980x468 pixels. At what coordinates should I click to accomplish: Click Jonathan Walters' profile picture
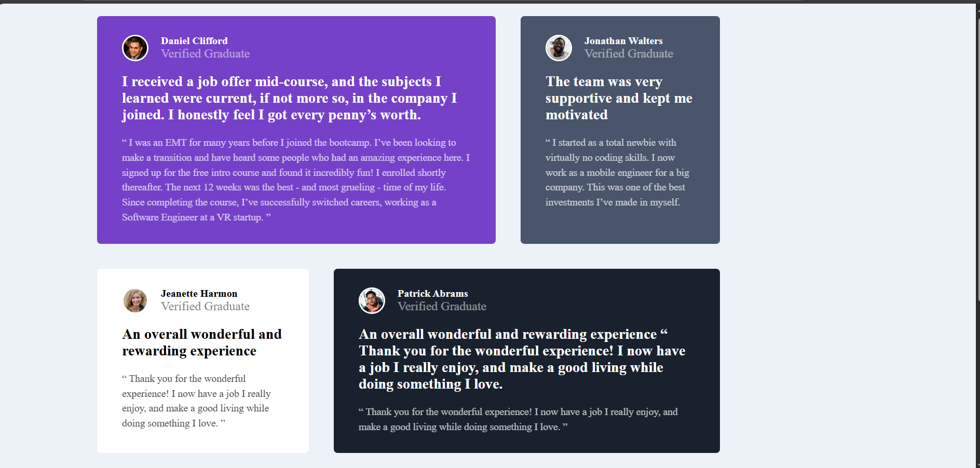559,48
